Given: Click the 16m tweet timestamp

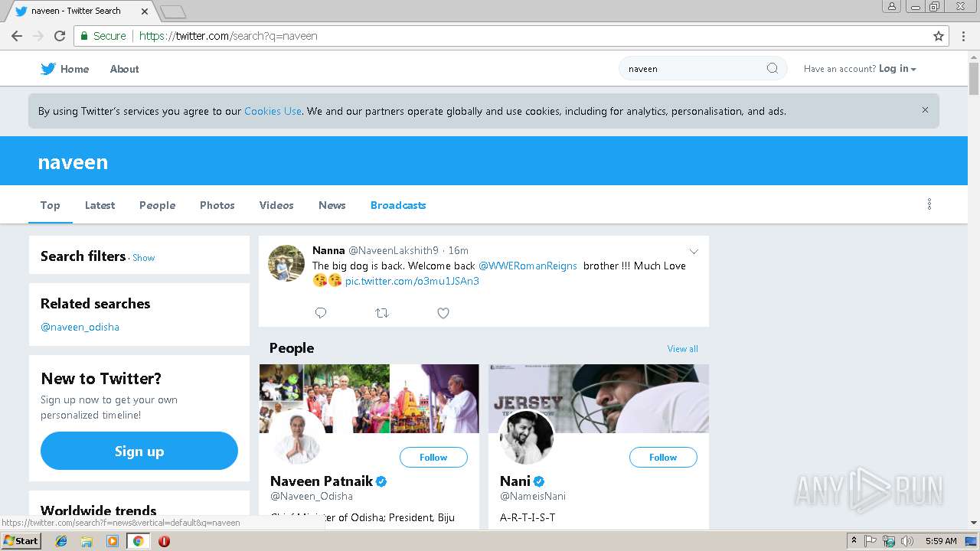Looking at the screenshot, I should pyautogui.click(x=459, y=250).
